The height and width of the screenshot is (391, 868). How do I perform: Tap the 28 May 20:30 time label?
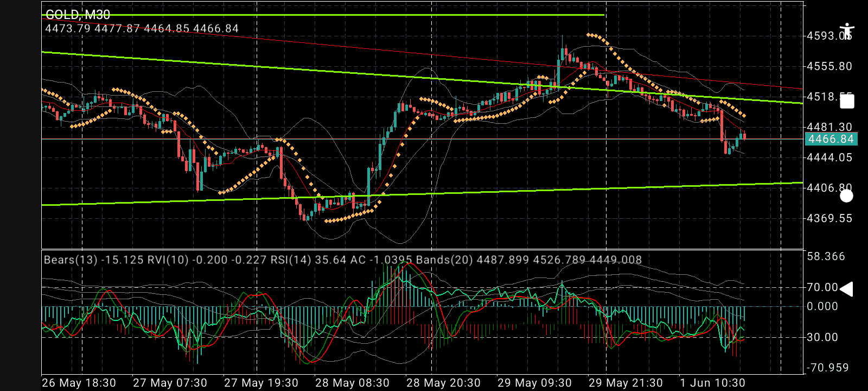coord(444,383)
